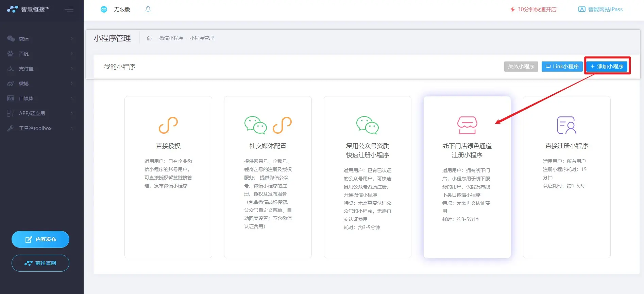Image resolution: width=644 pixels, height=294 pixels.
Task: Click the 添加小程序 button
Action: (607, 67)
